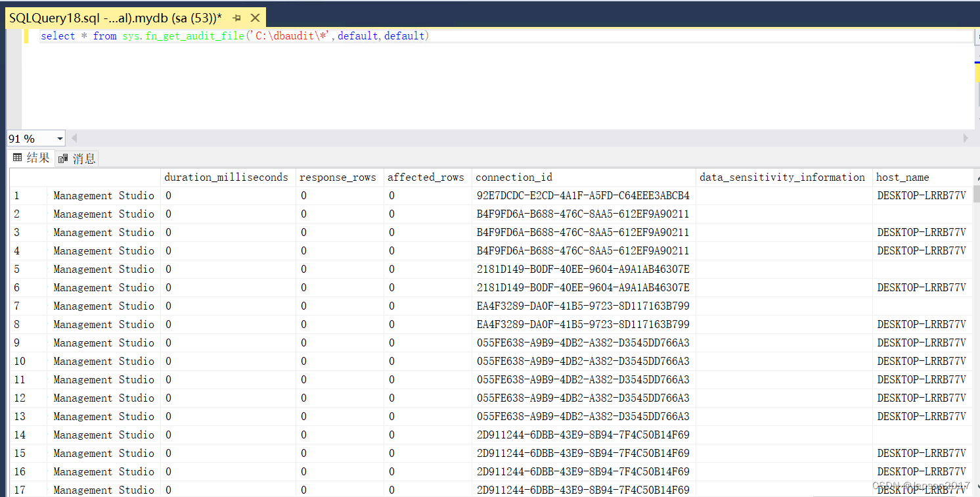This screenshot has width=980, height=497.
Task: Click the response_rows column header
Action: [340, 177]
